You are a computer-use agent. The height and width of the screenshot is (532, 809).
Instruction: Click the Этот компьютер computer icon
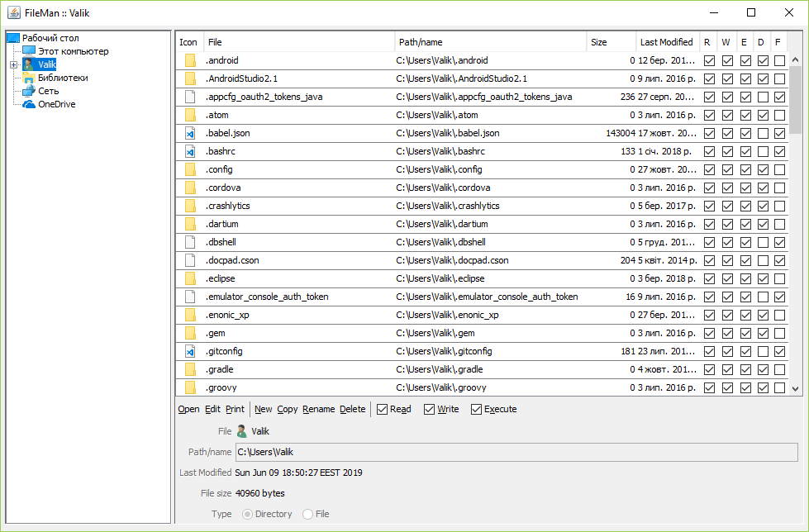[30, 50]
